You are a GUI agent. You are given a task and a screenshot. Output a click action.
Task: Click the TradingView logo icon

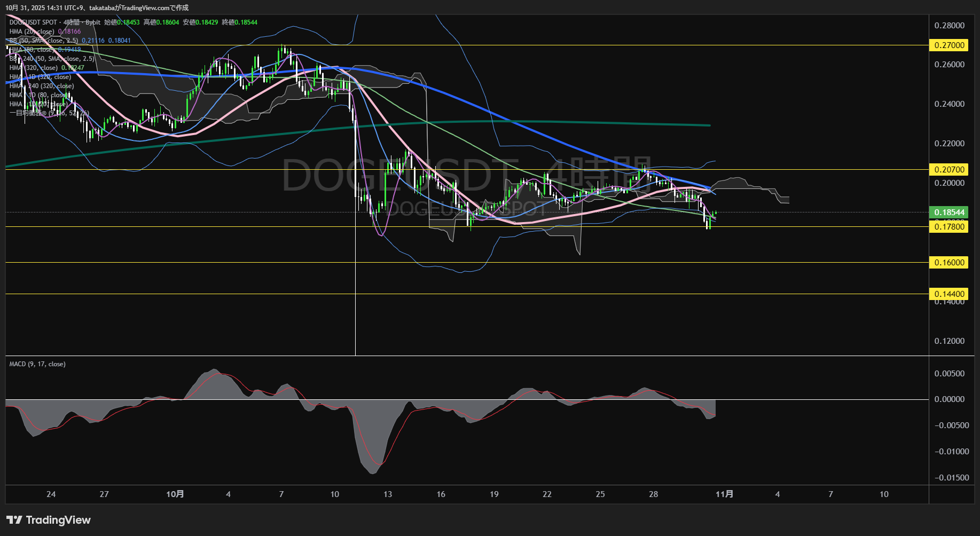pos(14,520)
